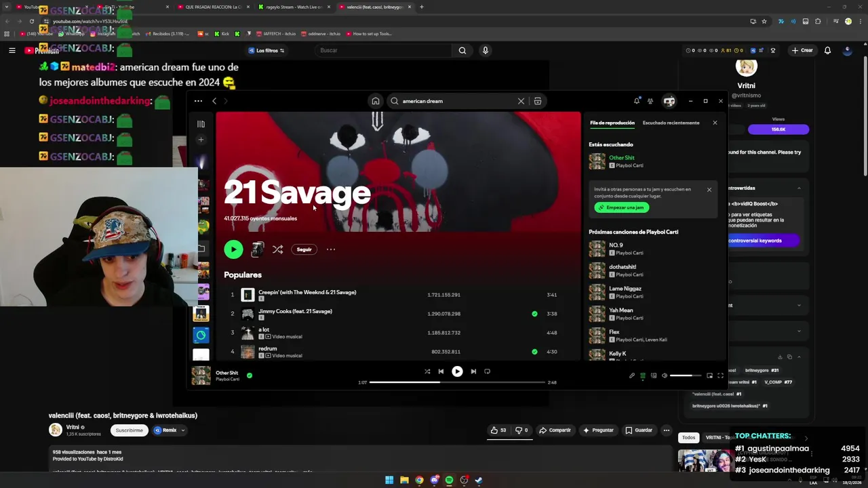Click Compartir to share video
868x488 pixels.
pyautogui.click(x=555, y=430)
